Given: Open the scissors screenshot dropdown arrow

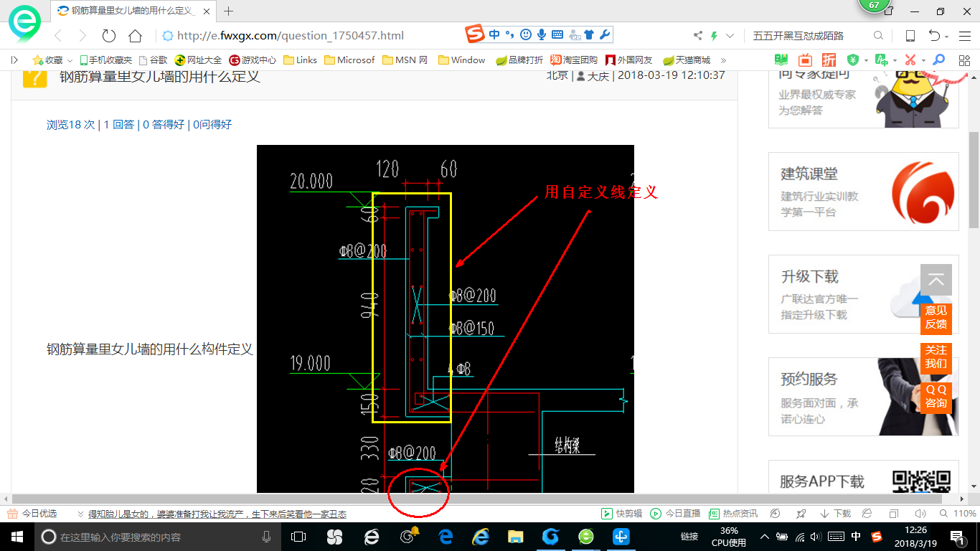Looking at the screenshot, I should click(x=923, y=61).
